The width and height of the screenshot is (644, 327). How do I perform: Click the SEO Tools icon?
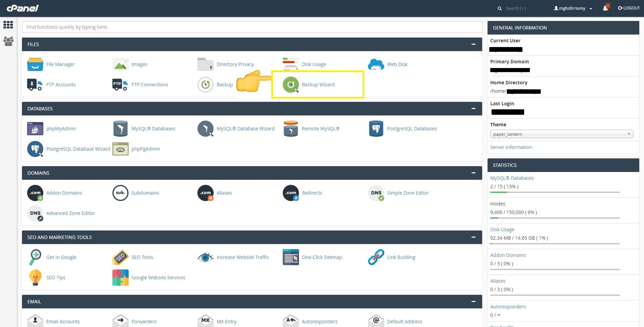(120, 257)
